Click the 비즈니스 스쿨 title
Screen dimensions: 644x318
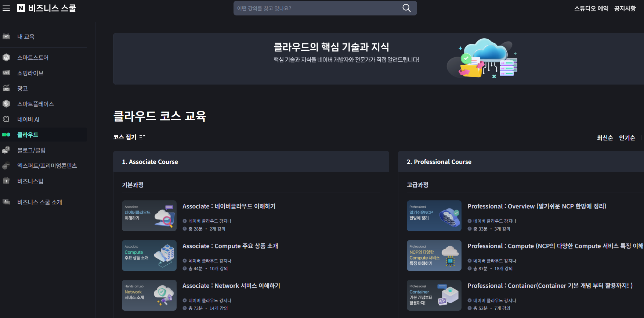[52, 8]
